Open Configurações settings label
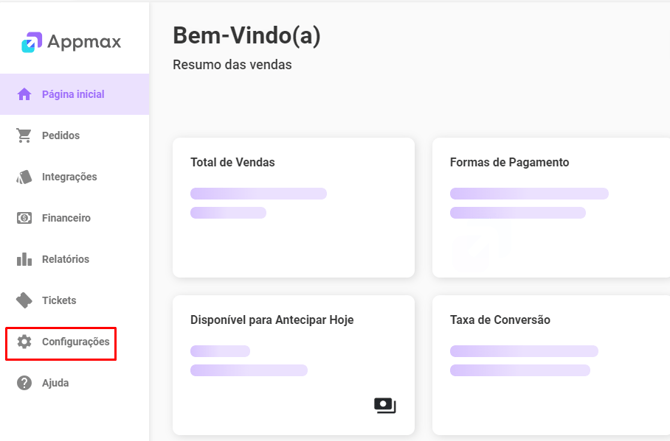Image resolution: width=670 pixels, height=441 pixels. click(x=76, y=342)
